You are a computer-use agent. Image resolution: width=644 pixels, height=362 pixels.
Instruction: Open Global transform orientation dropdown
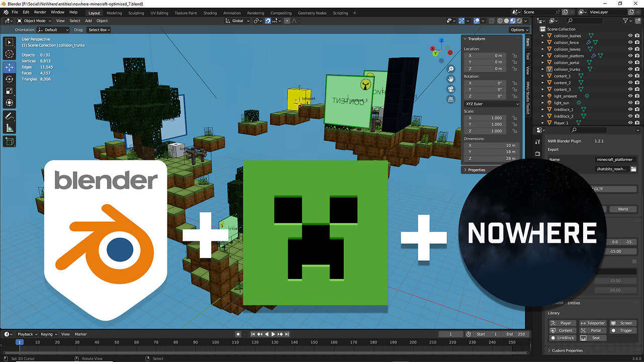pyautogui.click(x=237, y=21)
